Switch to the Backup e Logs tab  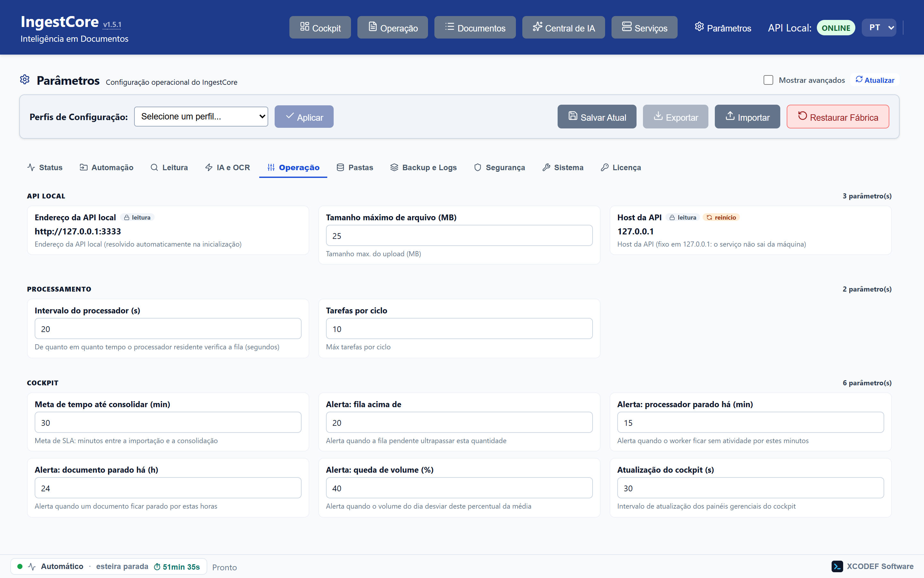424,167
